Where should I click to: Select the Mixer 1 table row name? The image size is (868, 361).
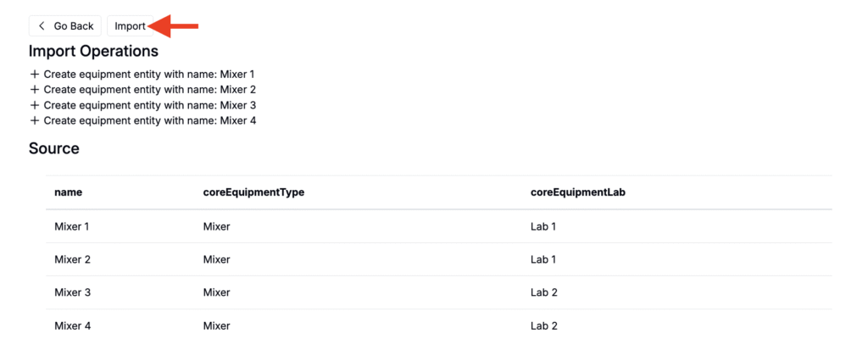72,226
